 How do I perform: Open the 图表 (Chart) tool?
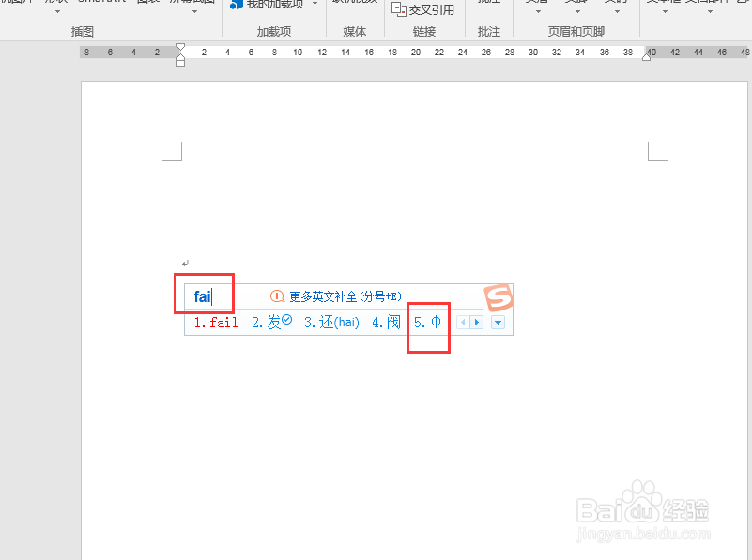pyautogui.click(x=147, y=5)
